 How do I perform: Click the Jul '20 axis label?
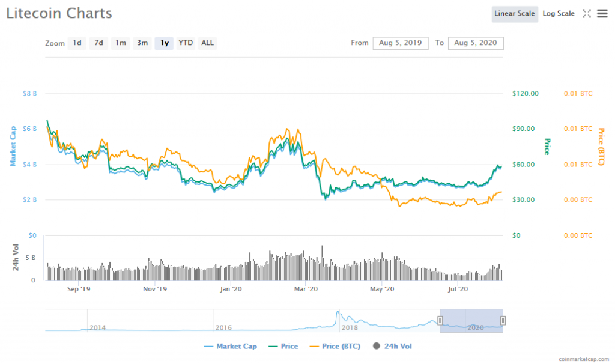[458, 289]
